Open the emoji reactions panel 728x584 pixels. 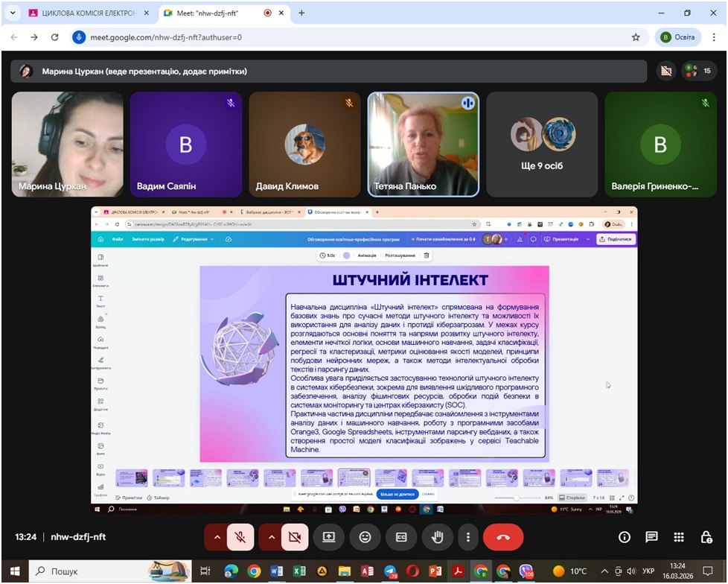pyautogui.click(x=365, y=536)
